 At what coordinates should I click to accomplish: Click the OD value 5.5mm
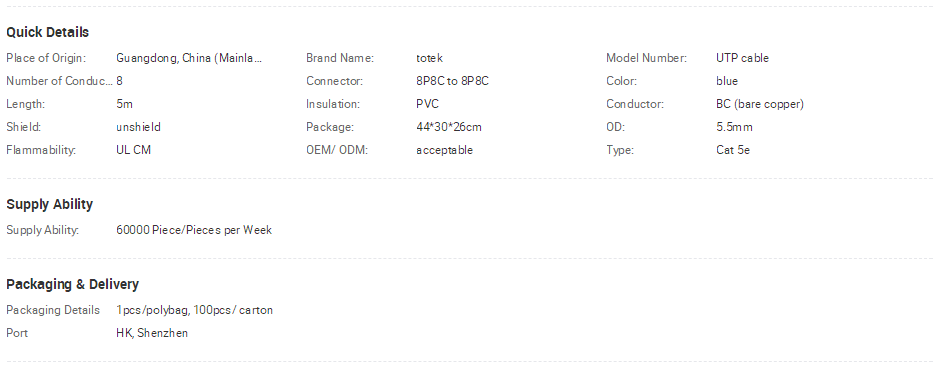click(x=734, y=127)
